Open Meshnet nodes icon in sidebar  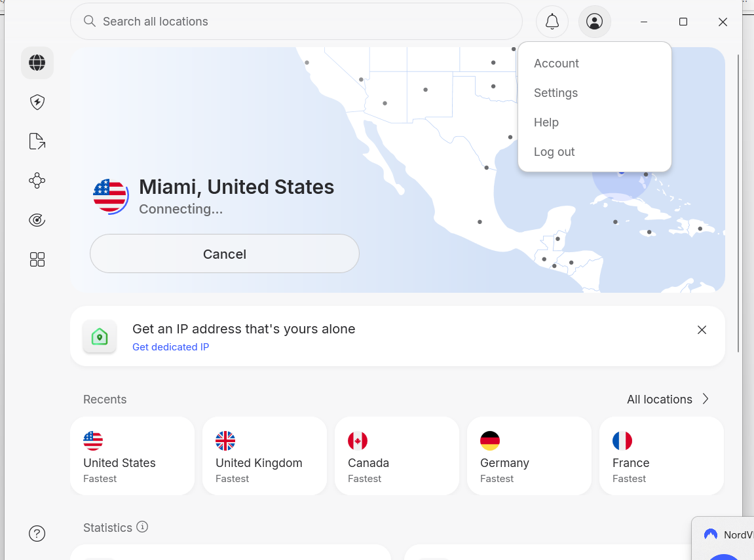point(37,181)
